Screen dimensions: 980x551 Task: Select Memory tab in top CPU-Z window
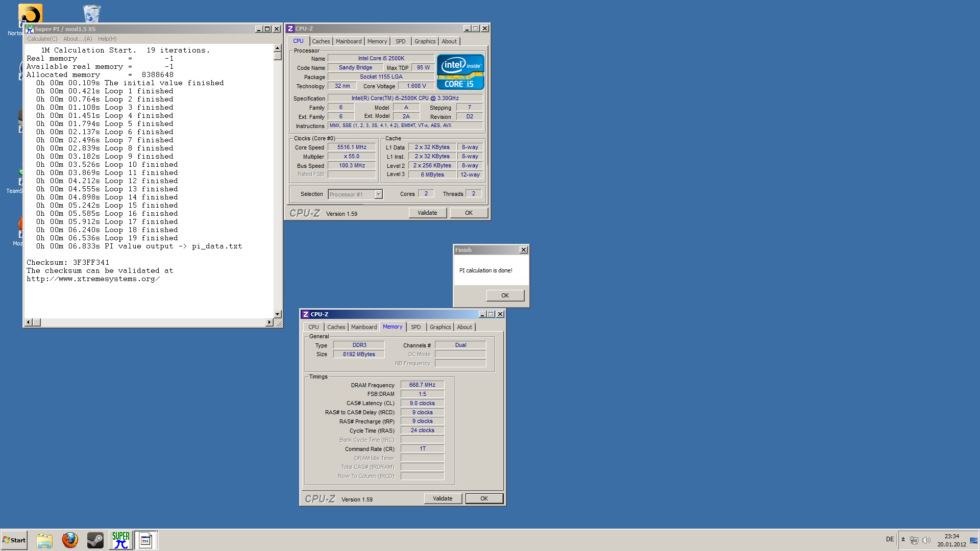click(377, 41)
